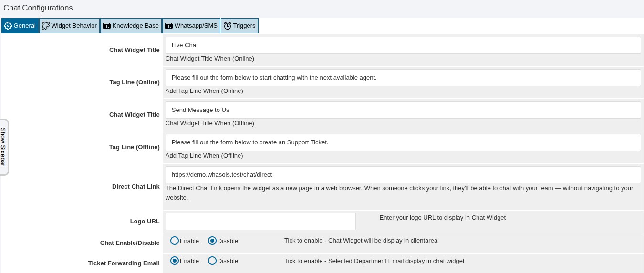Open the General tab

[20, 26]
